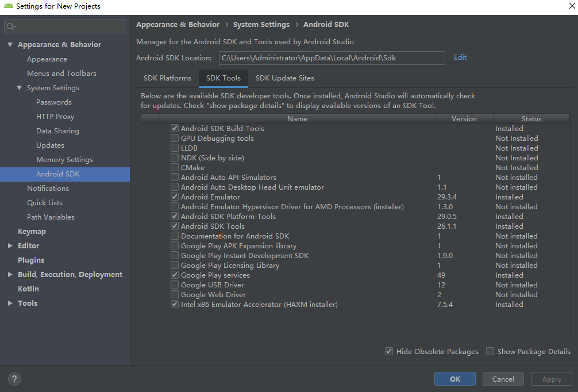Click the Android SDK Location path field
Screen dimensions: 578x392
(332, 58)
